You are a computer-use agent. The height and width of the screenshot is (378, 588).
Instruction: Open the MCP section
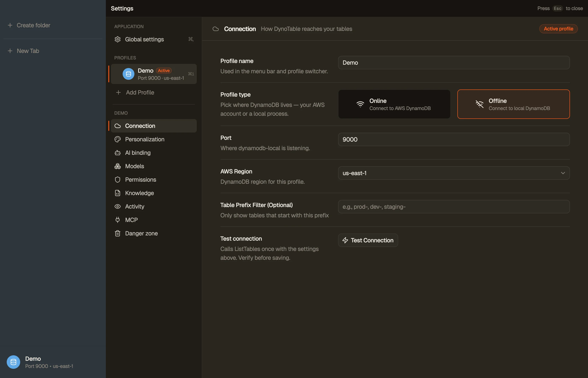click(x=154, y=220)
